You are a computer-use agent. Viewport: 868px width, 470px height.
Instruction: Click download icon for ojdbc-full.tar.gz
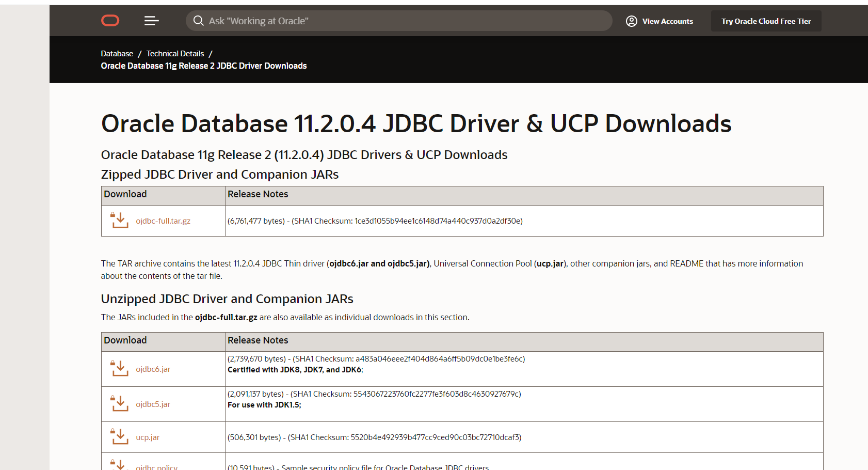[119, 220]
